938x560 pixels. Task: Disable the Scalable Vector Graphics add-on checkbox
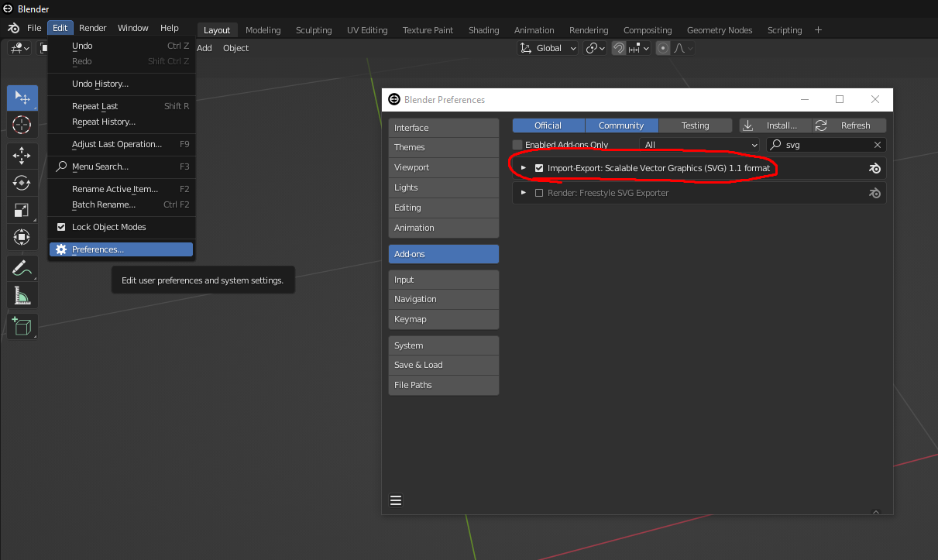tap(539, 168)
